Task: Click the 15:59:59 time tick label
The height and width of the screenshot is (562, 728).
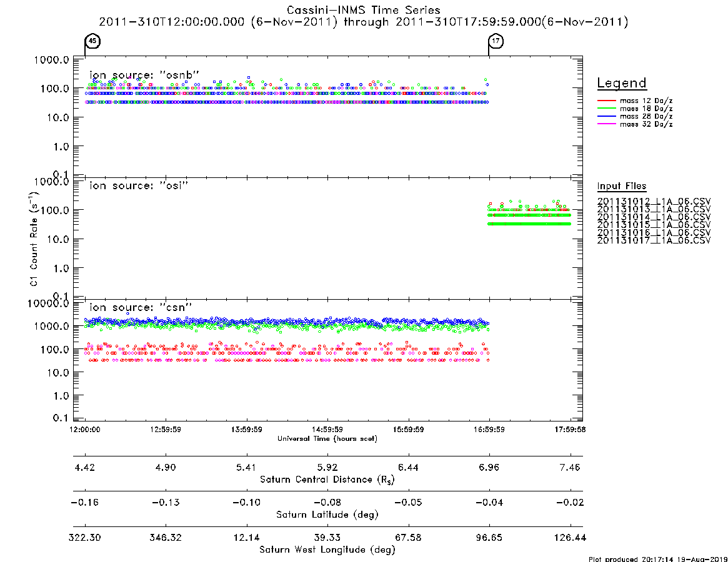Action: click(x=408, y=430)
